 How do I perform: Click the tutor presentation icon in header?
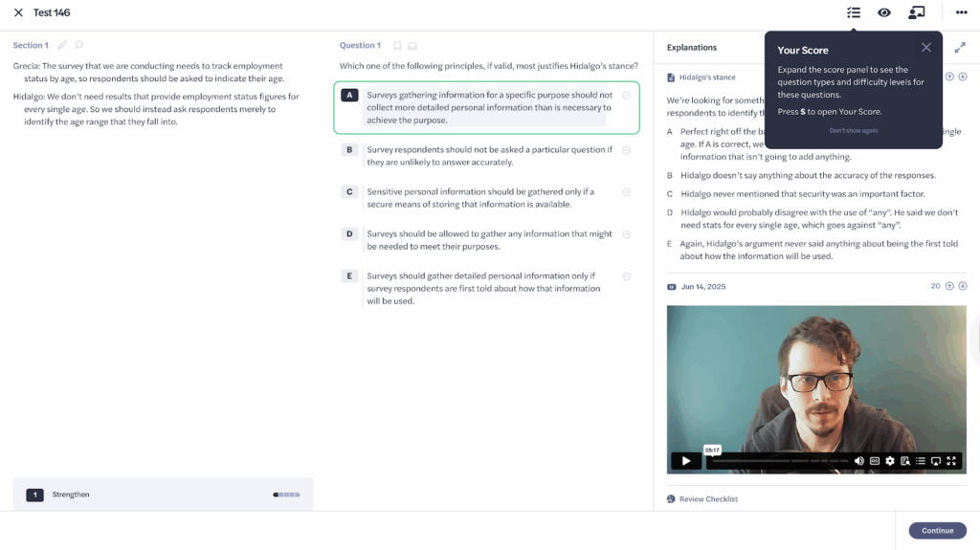pos(917,12)
